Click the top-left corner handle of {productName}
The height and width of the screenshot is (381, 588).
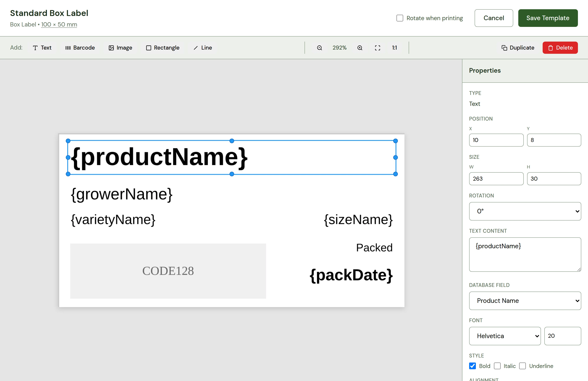[68, 141]
